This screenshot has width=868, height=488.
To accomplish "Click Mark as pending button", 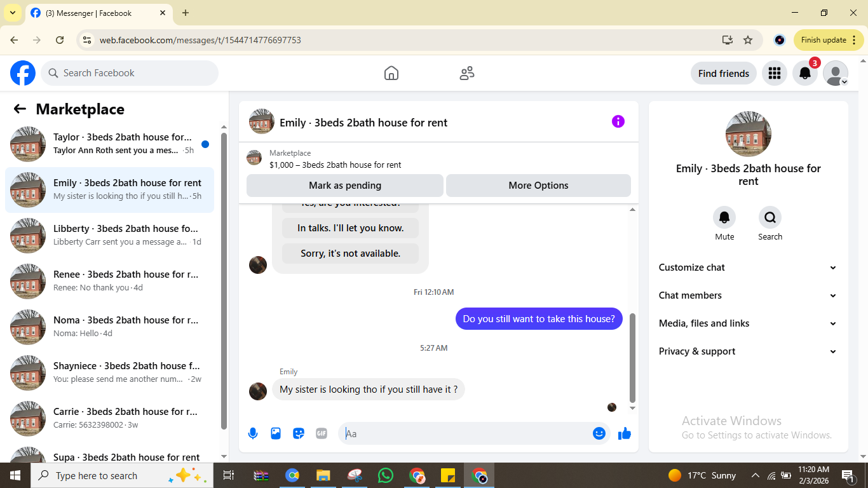I will pyautogui.click(x=345, y=186).
